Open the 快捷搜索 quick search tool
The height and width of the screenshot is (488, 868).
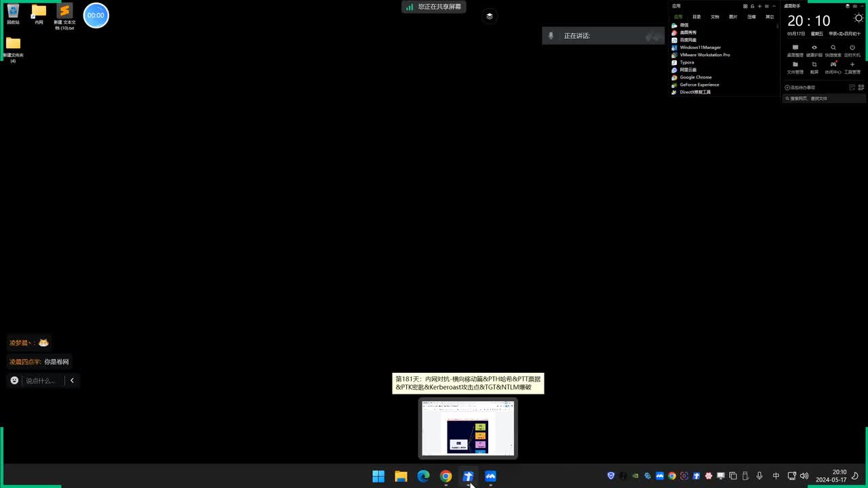tap(833, 51)
